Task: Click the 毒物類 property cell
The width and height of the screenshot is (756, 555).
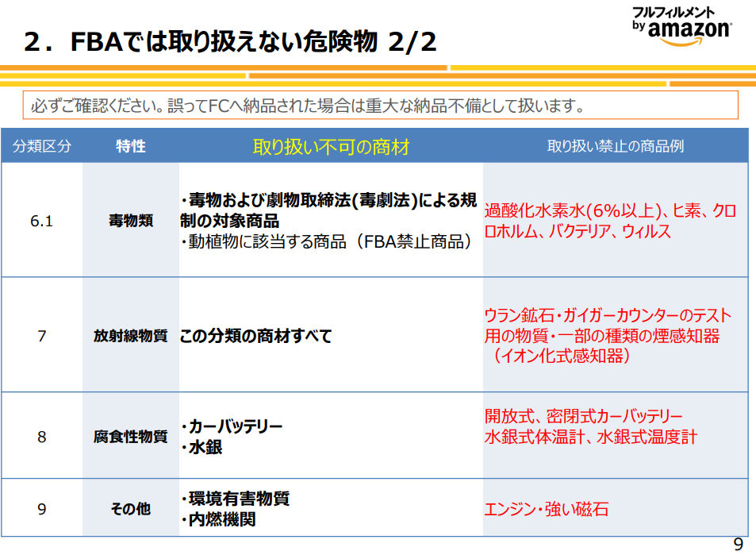Action: pos(131,221)
